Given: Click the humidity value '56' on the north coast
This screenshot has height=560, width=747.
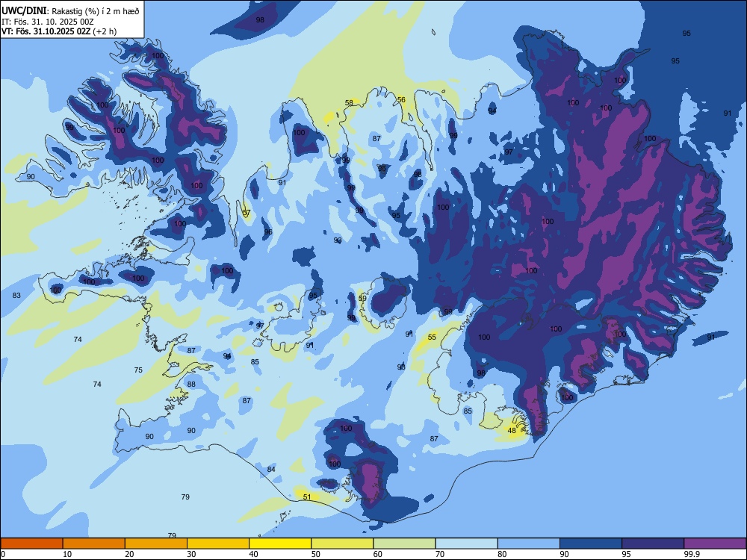Looking at the screenshot, I should [401, 99].
